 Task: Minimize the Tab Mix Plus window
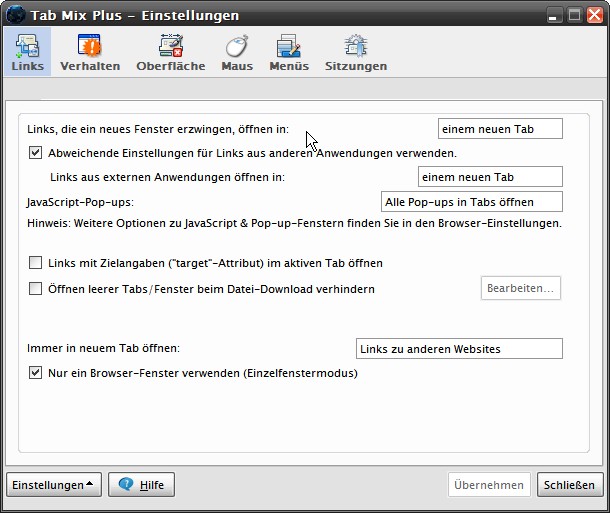point(553,16)
